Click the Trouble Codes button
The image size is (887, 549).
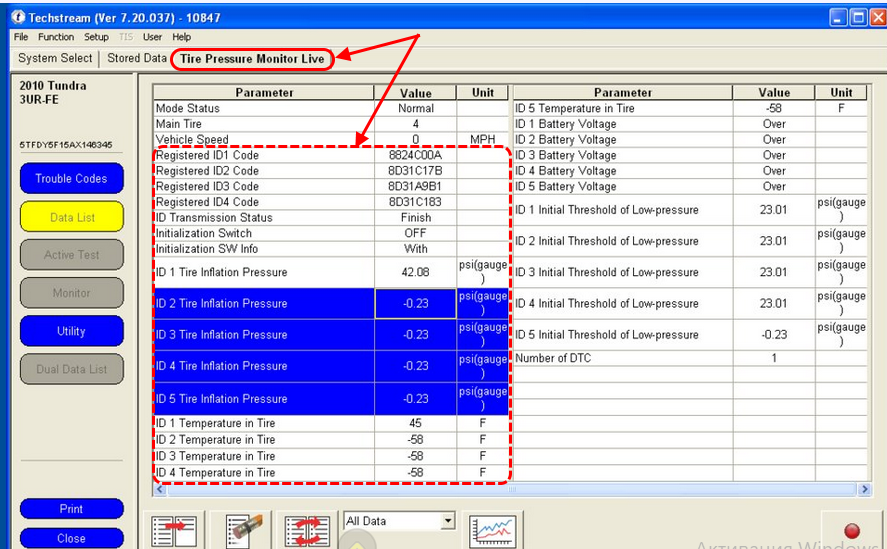(x=71, y=178)
